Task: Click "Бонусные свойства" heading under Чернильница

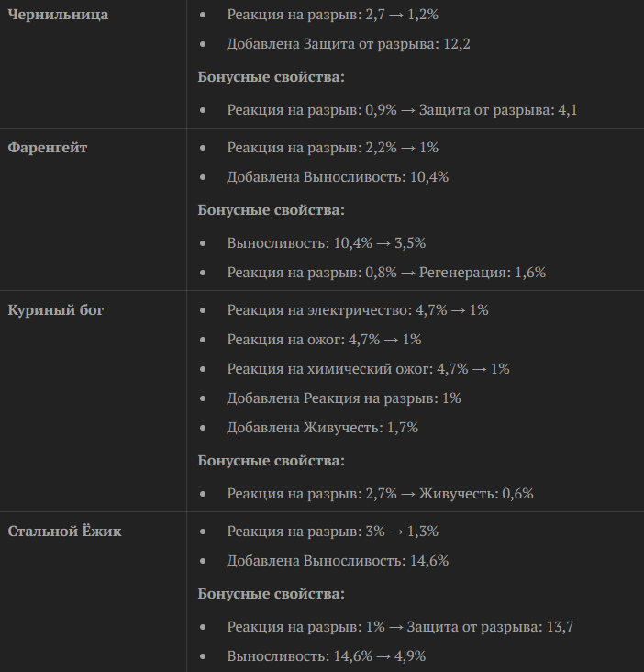Action: pyautogui.click(x=272, y=77)
